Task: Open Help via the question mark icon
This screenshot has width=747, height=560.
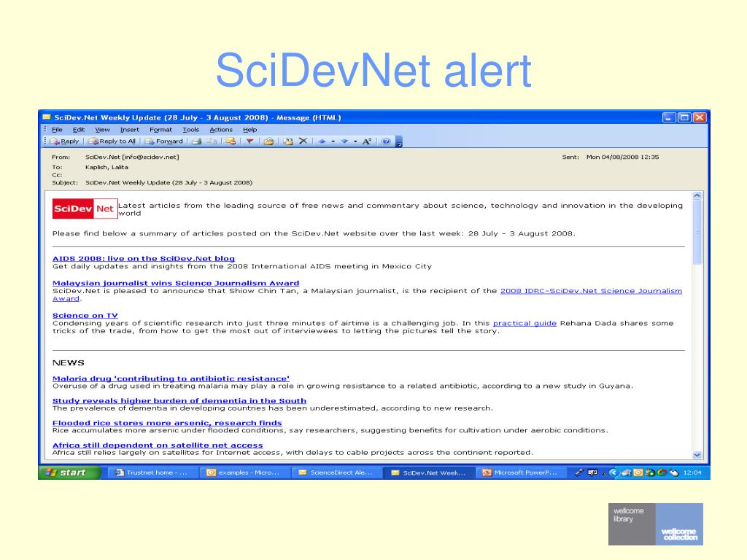Action: point(387,141)
